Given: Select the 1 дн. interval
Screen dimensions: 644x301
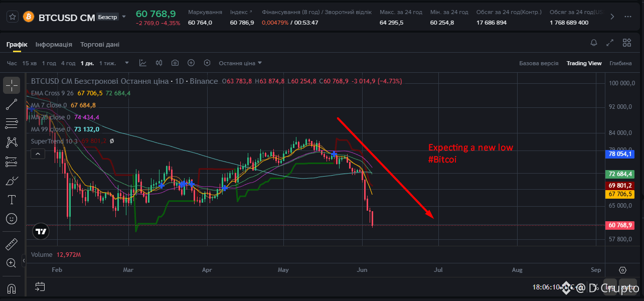Looking at the screenshot, I should [x=87, y=63].
